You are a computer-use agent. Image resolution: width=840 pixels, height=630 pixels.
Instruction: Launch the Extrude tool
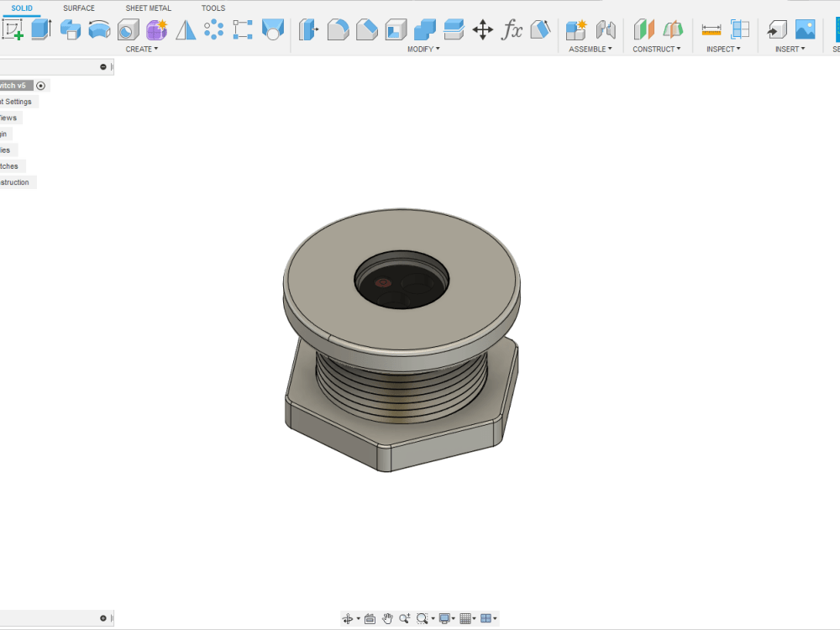(41, 29)
